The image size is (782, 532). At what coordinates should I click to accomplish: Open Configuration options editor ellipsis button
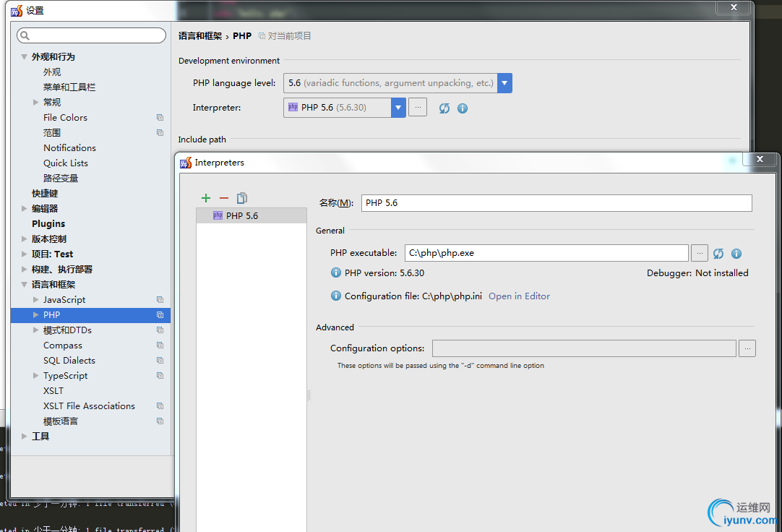747,348
